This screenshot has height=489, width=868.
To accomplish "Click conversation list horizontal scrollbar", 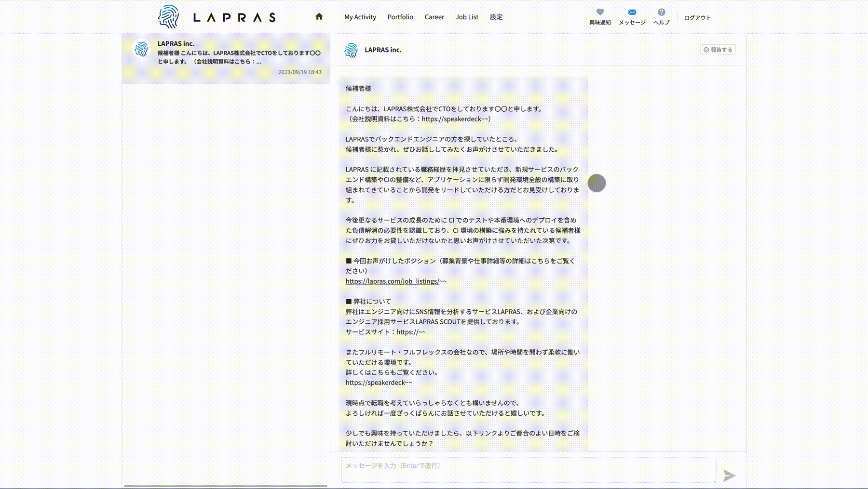I will coord(226,486).
